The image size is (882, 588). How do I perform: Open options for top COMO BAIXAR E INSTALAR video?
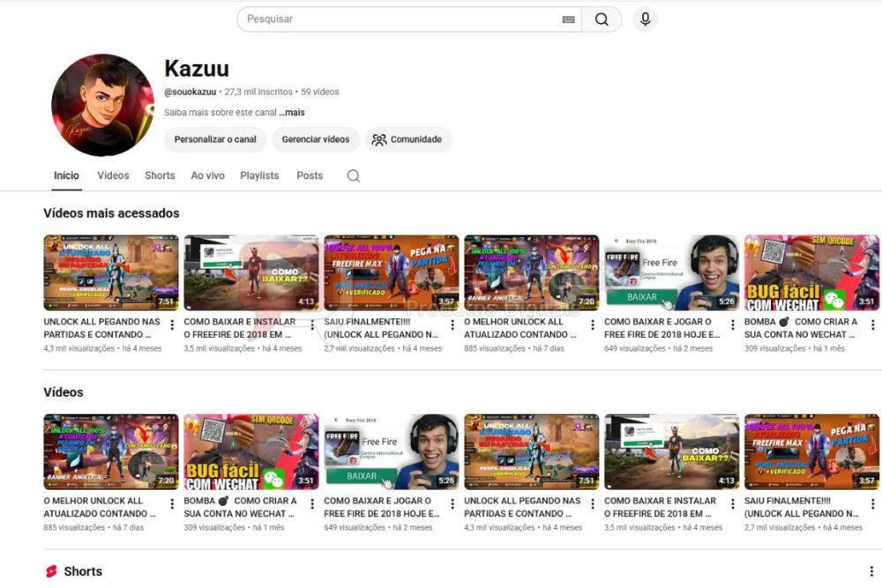tap(312, 324)
